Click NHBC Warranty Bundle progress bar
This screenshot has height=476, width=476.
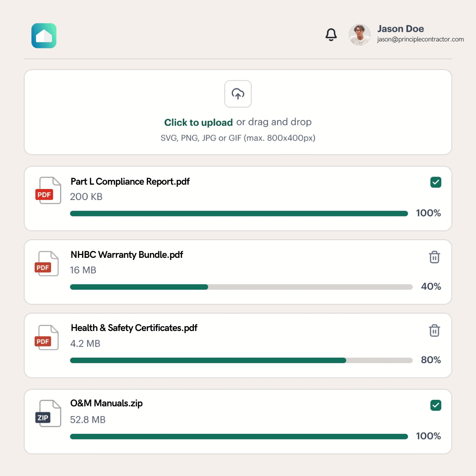pyautogui.click(x=241, y=287)
